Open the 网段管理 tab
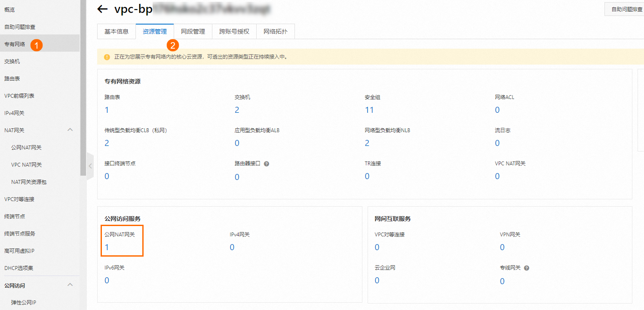Viewport: 644px width, 310px height. 193,31
